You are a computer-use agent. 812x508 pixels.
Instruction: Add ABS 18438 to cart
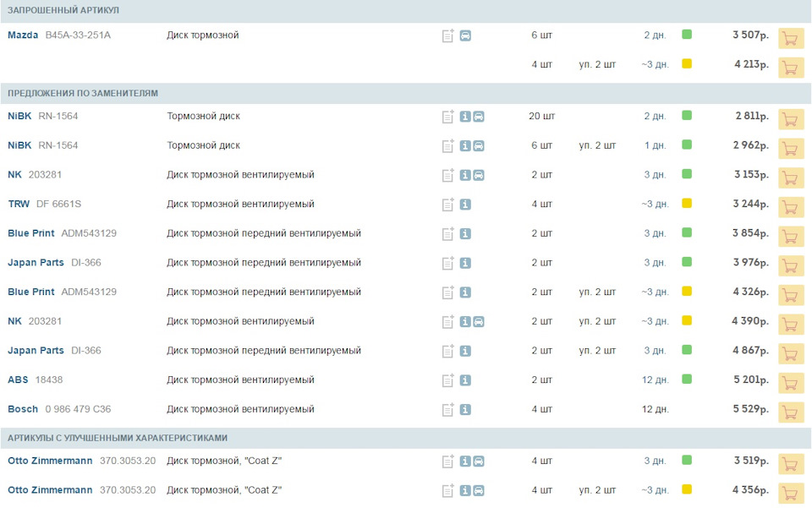click(x=791, y=384)
